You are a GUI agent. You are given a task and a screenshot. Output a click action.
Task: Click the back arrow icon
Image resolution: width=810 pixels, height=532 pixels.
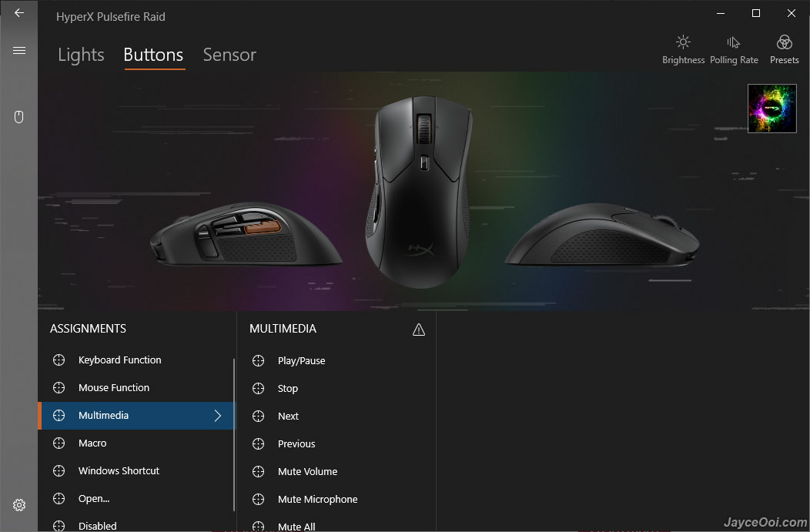(19, 13)
